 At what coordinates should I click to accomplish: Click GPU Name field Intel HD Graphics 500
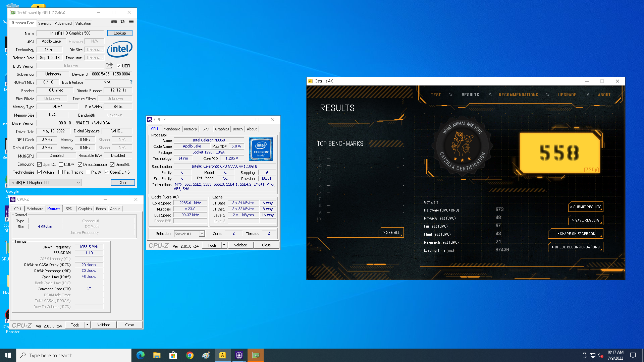coord(70,33)
